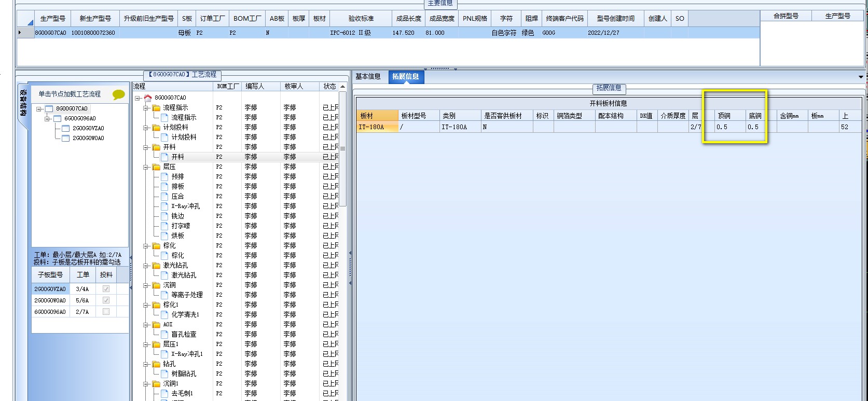Click the process tree vertical scrollbar thumb
The width and height of the screenshot is (868, 401).
[342, 149]
